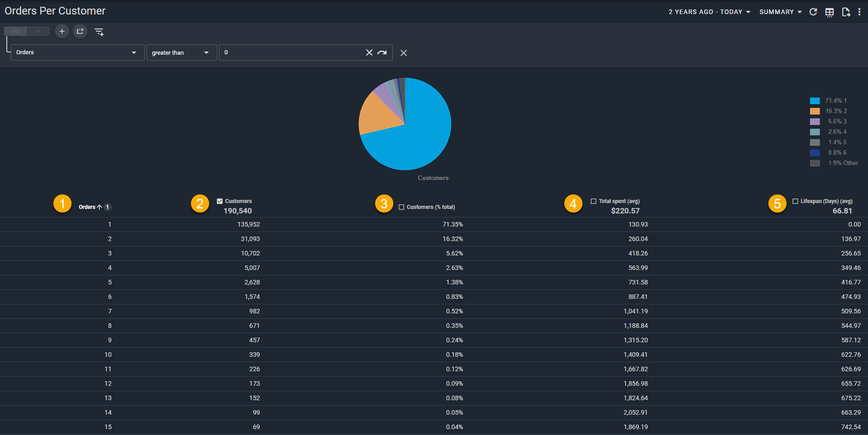
Task: Switch filter logic to OR
Action: (38, 31)
